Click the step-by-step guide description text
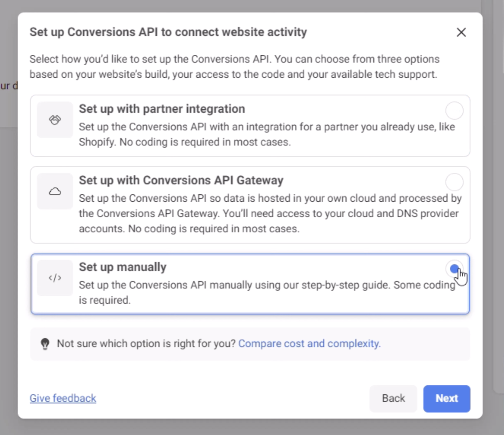This screenshot has height=435, width=504. pos(266,292)
